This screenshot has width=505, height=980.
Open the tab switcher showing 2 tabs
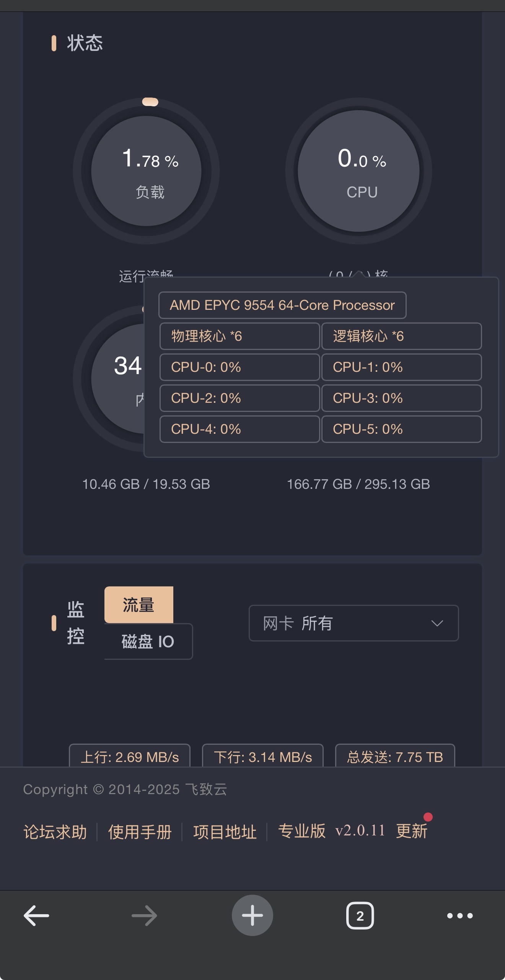point(360,915)
